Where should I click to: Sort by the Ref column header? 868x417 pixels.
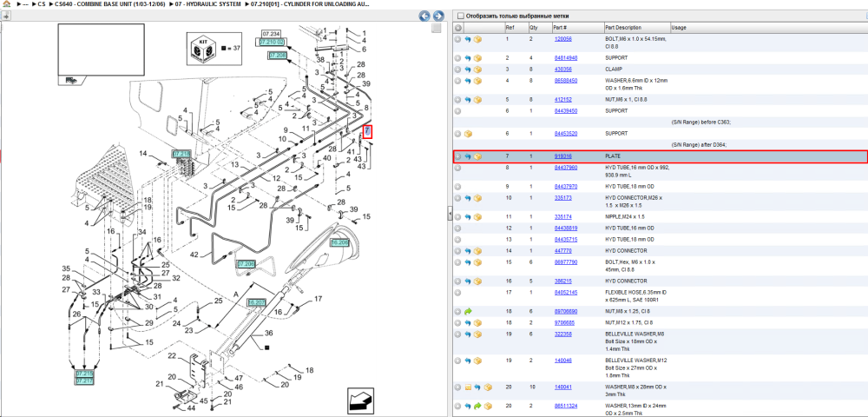509,28
